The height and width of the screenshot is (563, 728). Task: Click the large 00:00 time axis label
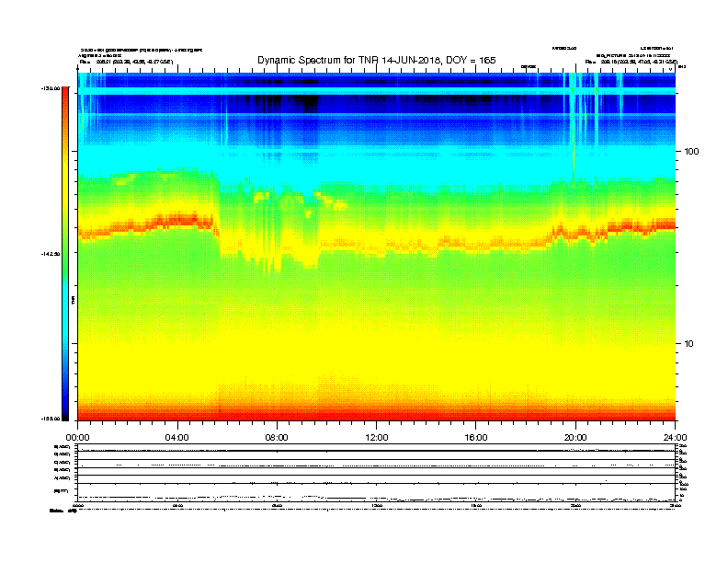click(77, 438)
